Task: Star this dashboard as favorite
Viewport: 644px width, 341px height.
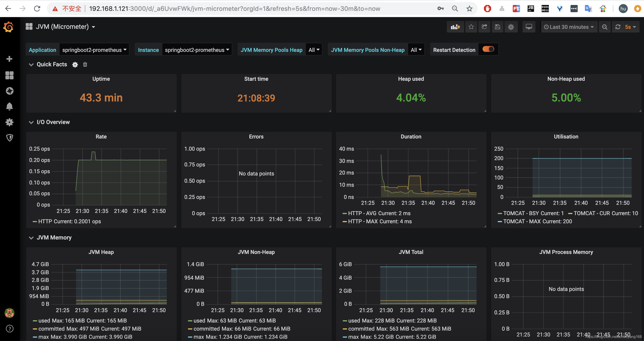Action: (471, 27)
